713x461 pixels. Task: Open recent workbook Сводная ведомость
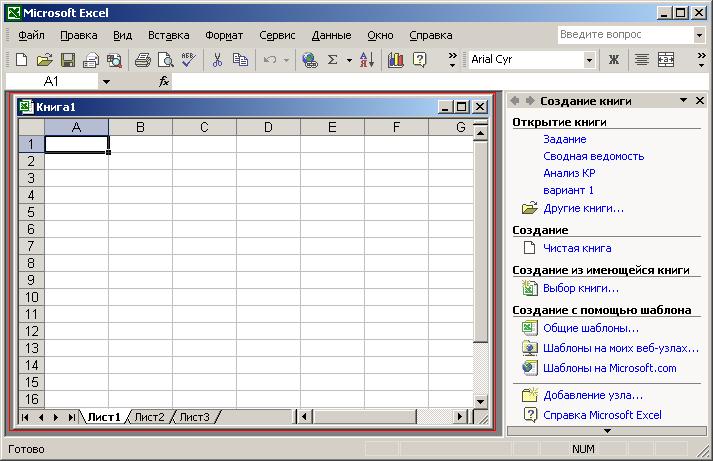pyautogui.click(x=593, y=156)
